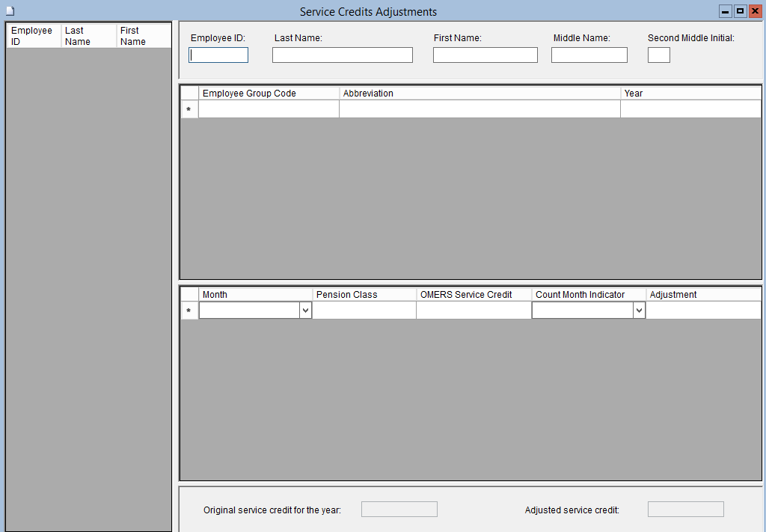Click the Adjusted service credit field
The height and width of the screenshot is (532, 766).
pyautogui.click(x=685, y=510)
